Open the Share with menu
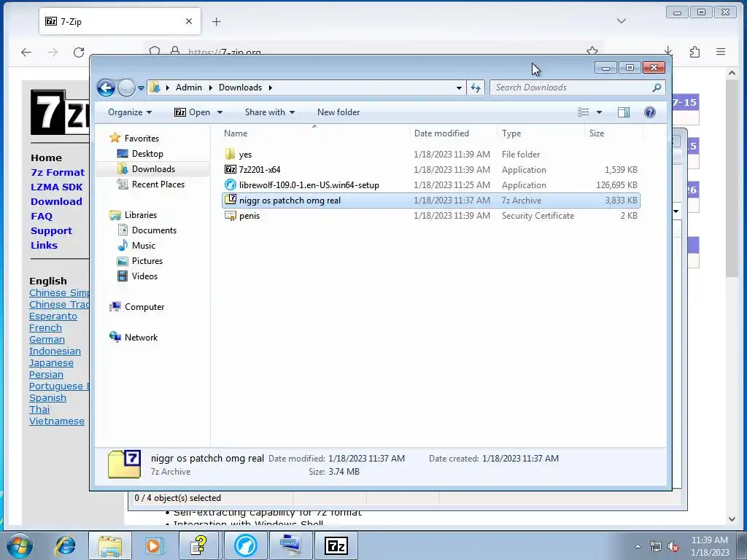The height and width of the screenshot is (560, 747). click(270, 112)
